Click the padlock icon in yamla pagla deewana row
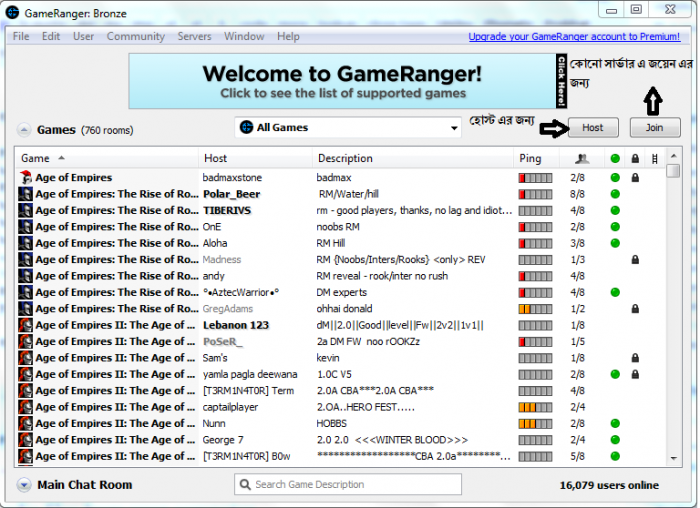This screenshot has height=508, width=700. pos(635,374)
